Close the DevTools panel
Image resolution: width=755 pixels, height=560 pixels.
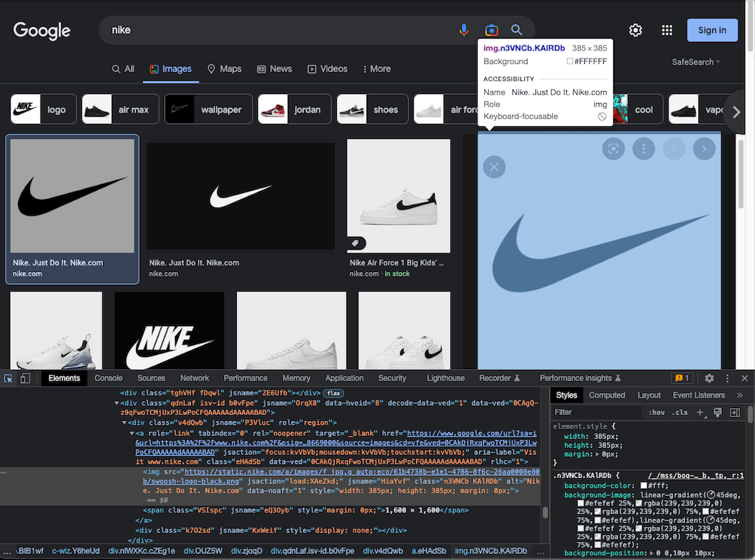coord(744,378)
